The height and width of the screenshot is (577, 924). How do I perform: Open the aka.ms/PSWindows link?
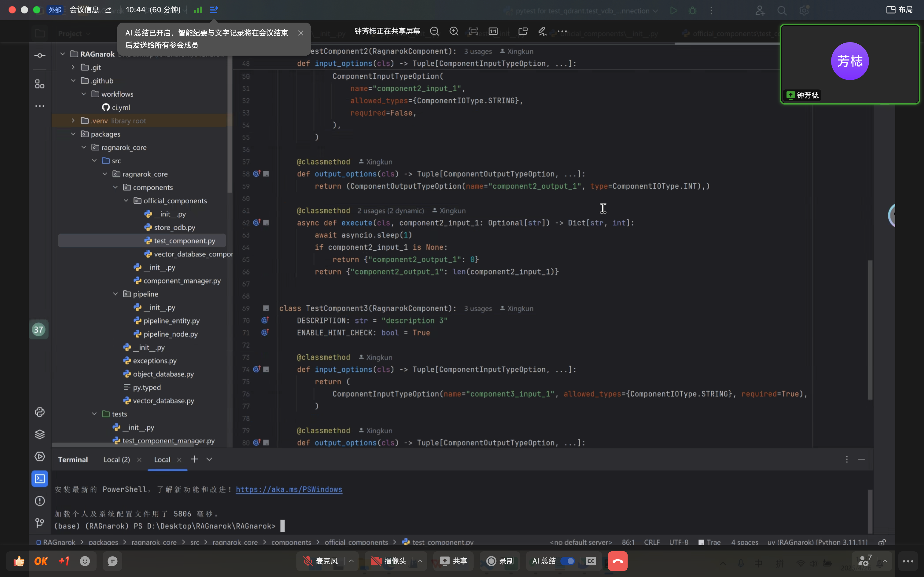pyautogui.click(x=289, y=489)
